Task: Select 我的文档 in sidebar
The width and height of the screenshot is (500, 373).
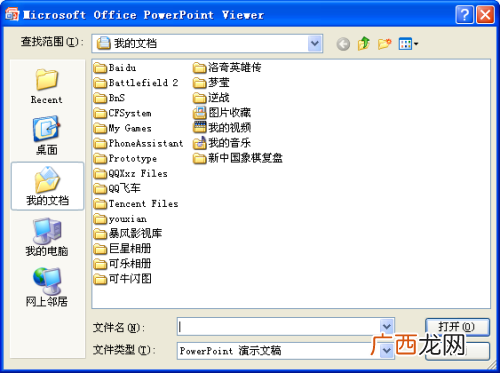Action: click(x=47, y=186)
